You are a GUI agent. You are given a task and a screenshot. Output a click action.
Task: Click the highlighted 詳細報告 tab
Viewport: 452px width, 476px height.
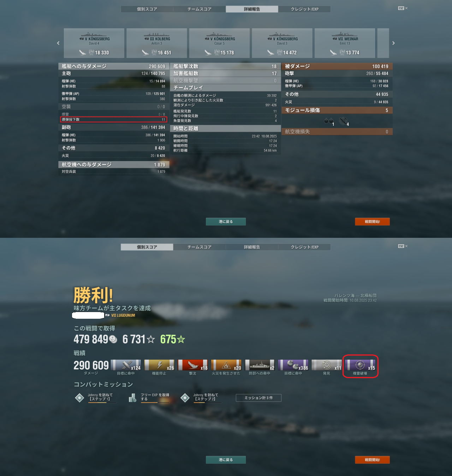point(252,9)
